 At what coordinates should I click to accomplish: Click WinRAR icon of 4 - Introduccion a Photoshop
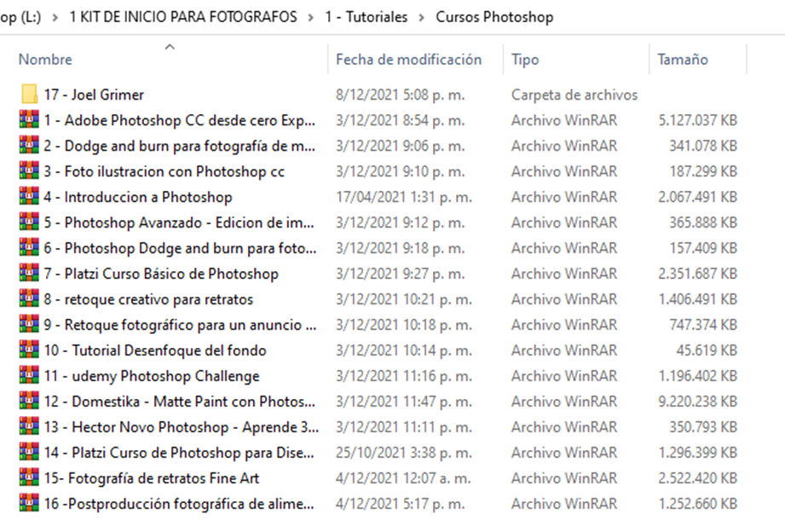point(29,196)
